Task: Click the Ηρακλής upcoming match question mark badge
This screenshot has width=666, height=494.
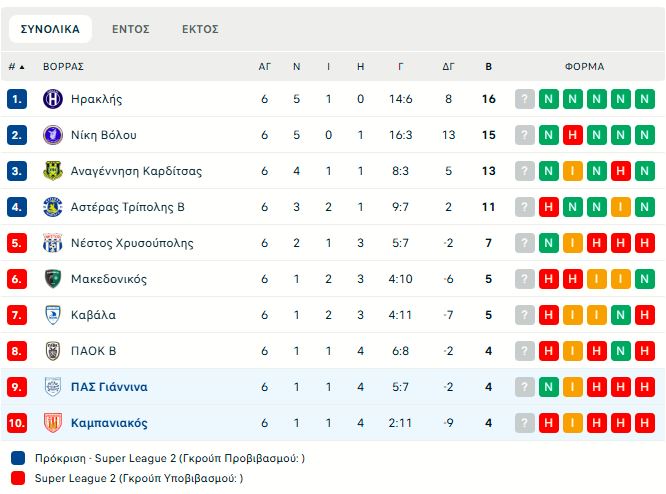Action: coord(525,99)
